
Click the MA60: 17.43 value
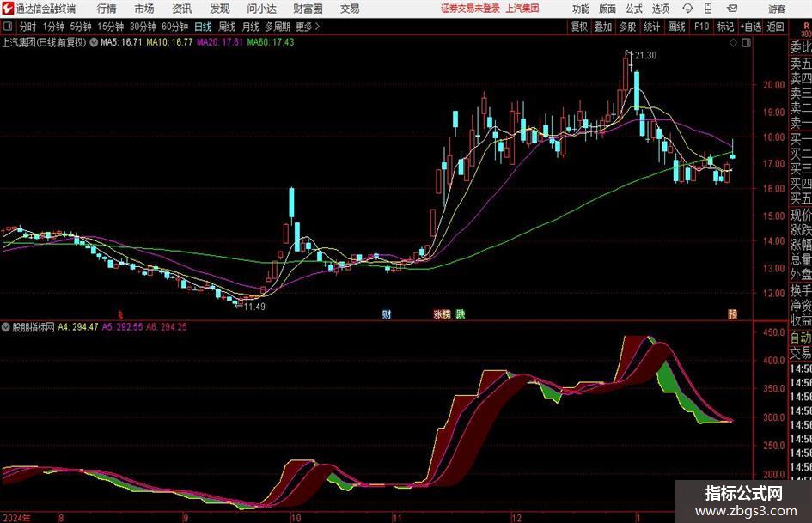pos(271,42)
